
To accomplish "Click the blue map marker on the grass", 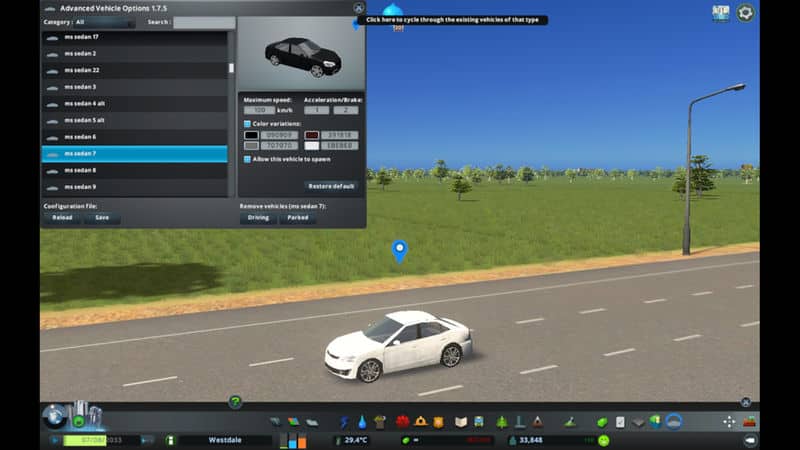I will [x=399, y=249].
